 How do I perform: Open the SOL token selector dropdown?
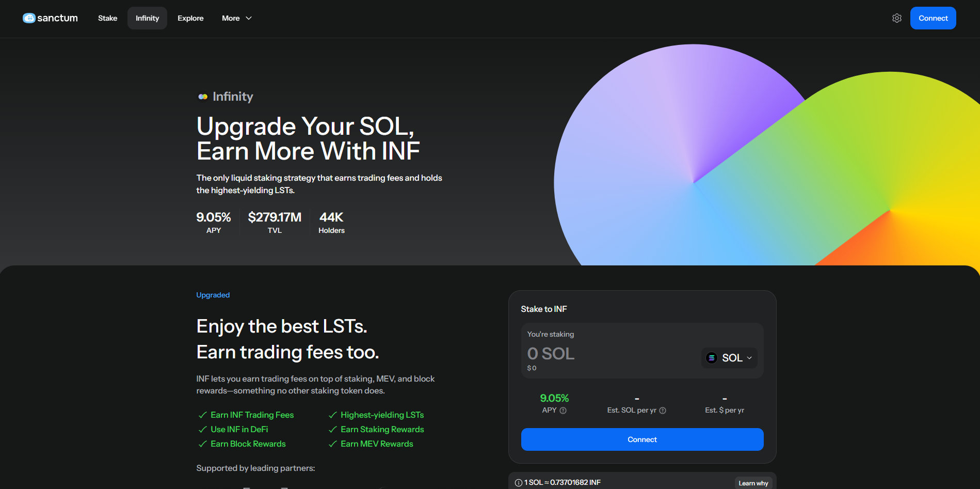[729, 358]
